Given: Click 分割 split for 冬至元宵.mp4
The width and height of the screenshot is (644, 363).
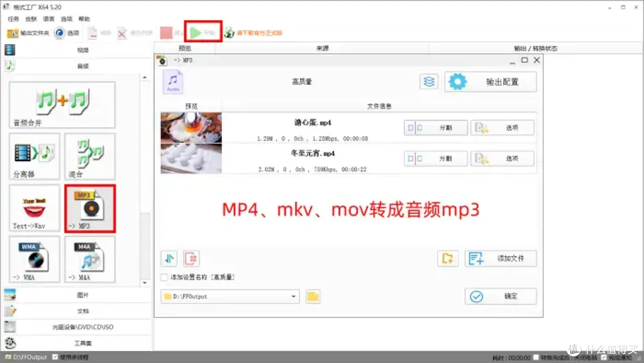Looking at the screenshot, I should (x=436, y=158).
